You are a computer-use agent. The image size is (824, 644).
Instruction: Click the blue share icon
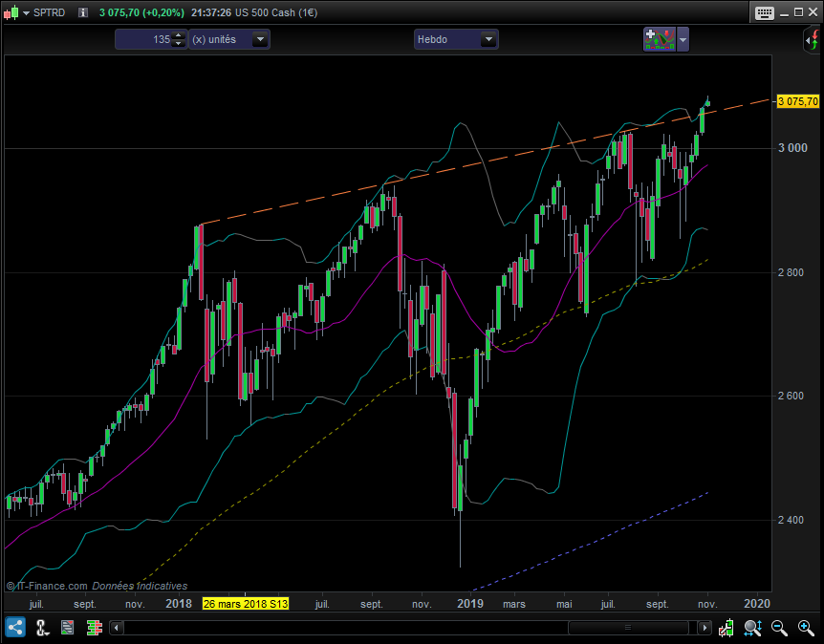tap(15, 627)
